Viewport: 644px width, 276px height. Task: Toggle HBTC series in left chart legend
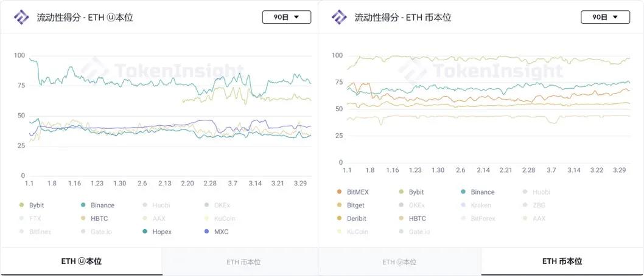[x=97, y=218]
